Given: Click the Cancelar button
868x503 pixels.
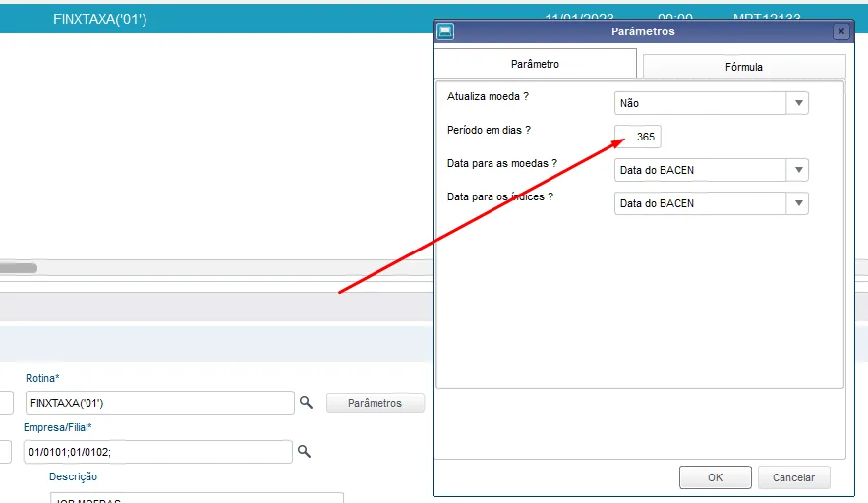Looking at the screenshot, I should click(x=793, y=477).
